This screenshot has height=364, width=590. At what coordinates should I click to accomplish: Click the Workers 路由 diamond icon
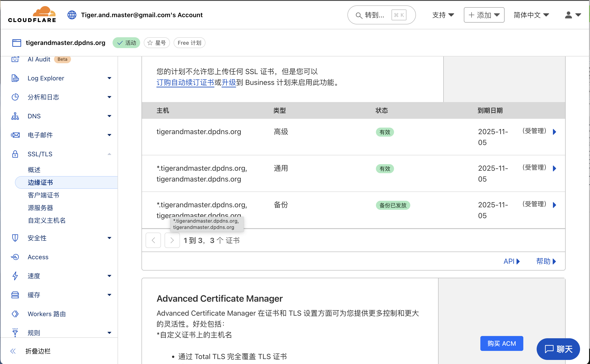coord(15,314)
